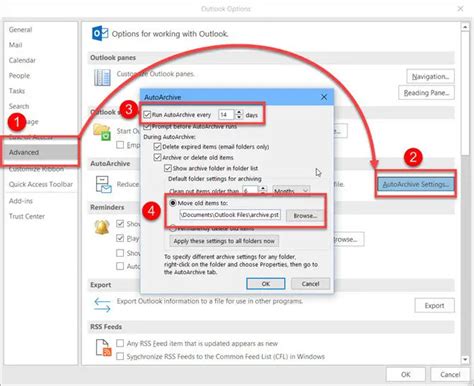474x386 pixels.
Task: Toggle Show archive folder in folder list
Action: point(168,168)
